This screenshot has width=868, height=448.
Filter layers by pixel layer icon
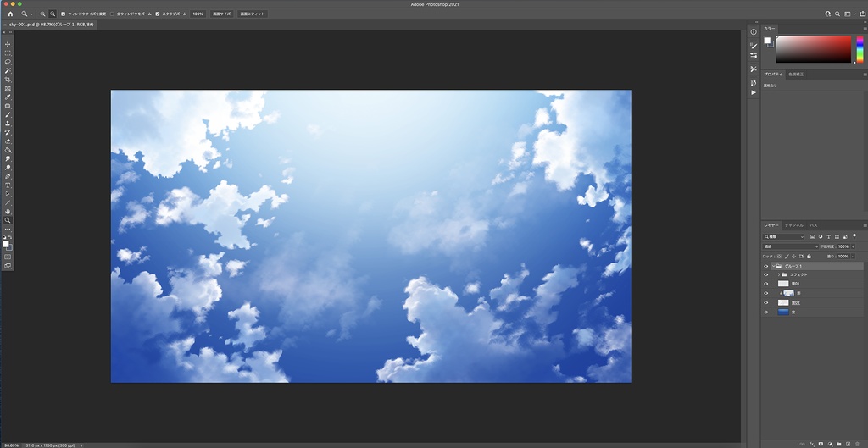pos(813,237)
